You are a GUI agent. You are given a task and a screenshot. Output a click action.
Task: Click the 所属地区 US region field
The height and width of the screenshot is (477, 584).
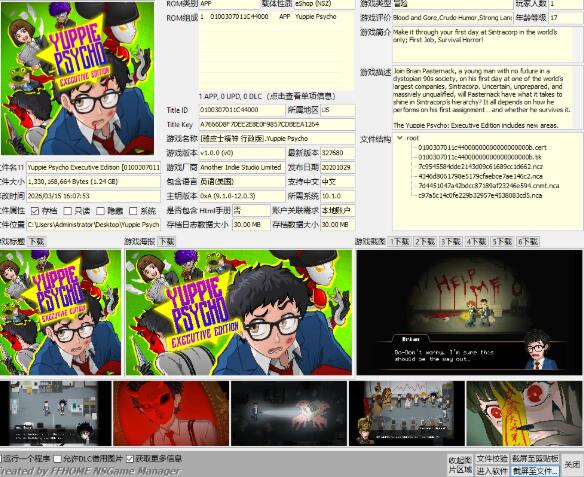coord(337,110)
